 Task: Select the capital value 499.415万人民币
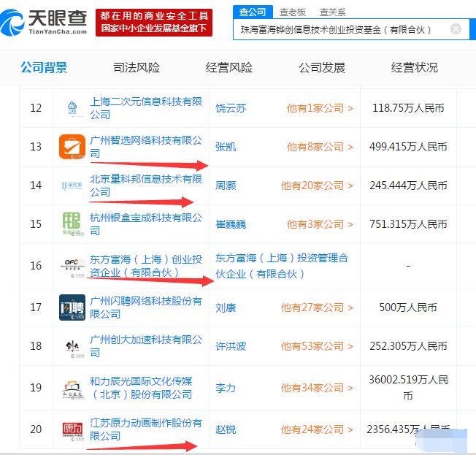coord(408,146)
